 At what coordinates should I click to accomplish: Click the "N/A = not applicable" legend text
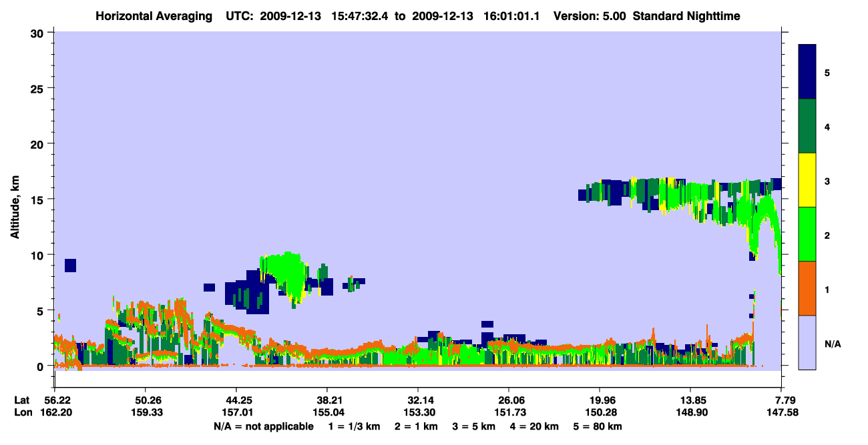263,426
